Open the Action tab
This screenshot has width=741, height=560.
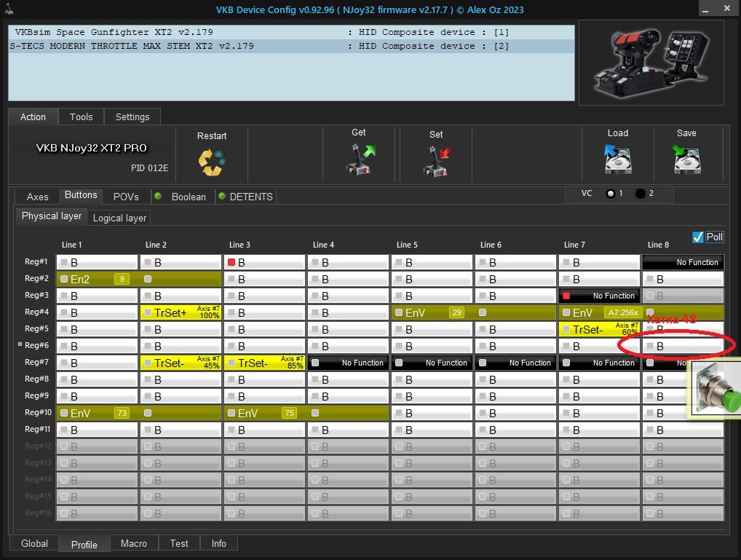coord(33,117)
